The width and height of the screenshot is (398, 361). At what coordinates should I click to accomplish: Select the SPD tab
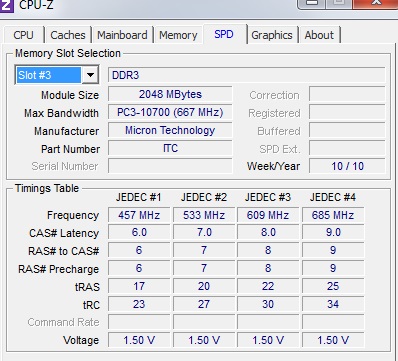224,34
